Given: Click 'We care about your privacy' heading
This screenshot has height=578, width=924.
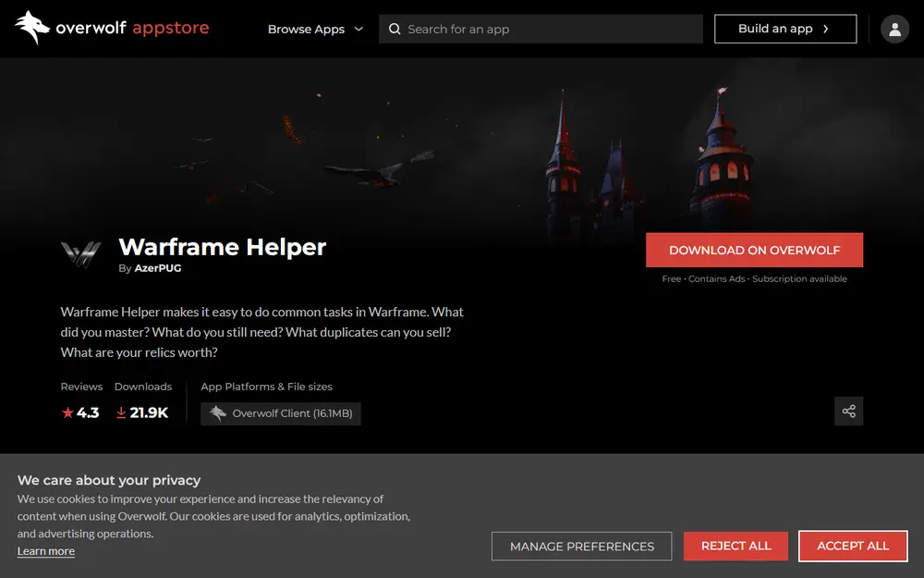Looking at the screenshot, I should coord(109,480).
